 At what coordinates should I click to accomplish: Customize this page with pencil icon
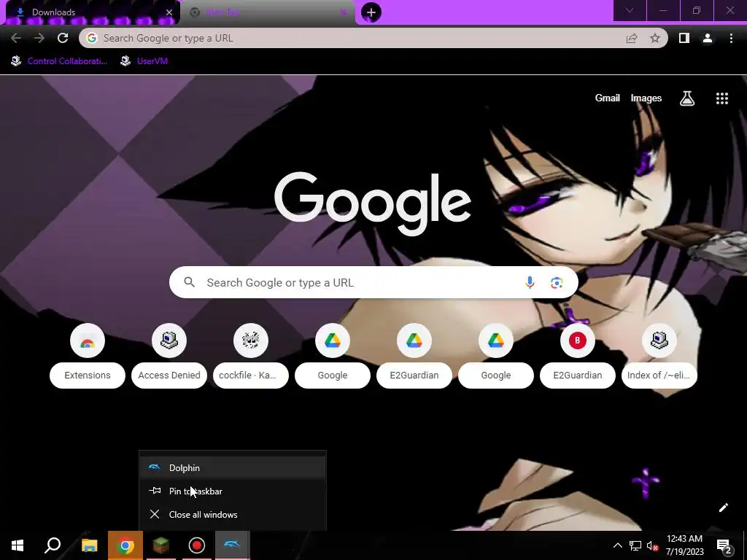pyautogui.click(x=723, y=507)
